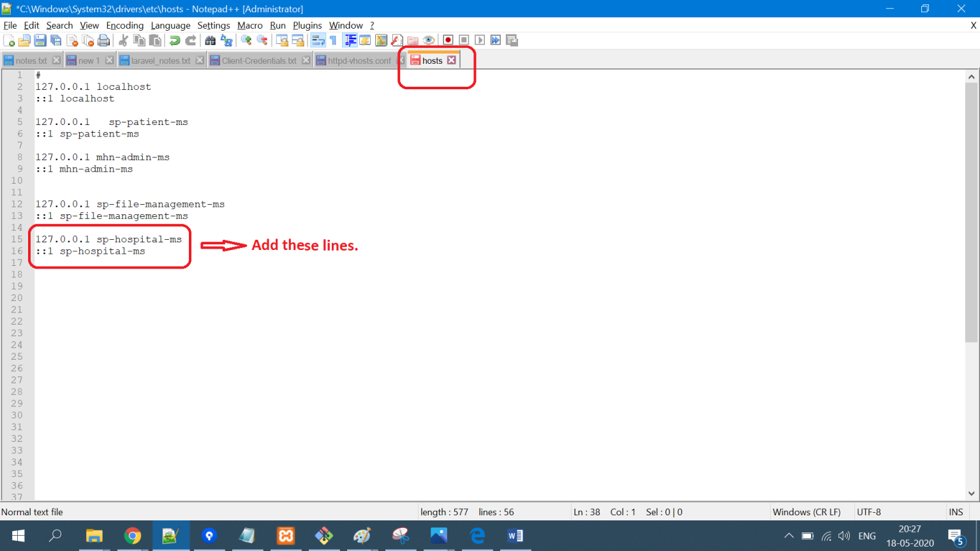This screenshot has height=551, width=980.
Task: Click Run a Macro Multiple Times icon
Action: (496, 40)
